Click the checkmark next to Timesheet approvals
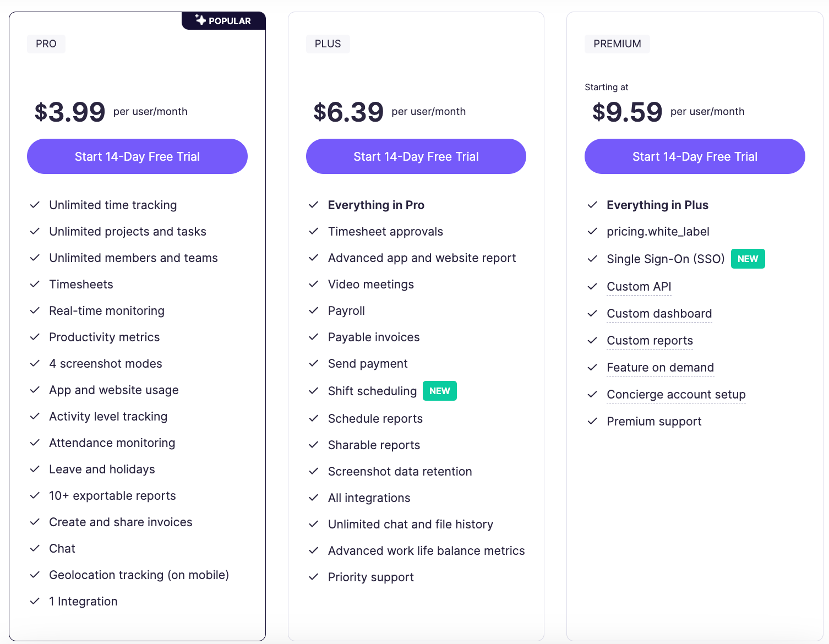The height and width of the screenshot is (644, 829). click(x=314, y=231)
